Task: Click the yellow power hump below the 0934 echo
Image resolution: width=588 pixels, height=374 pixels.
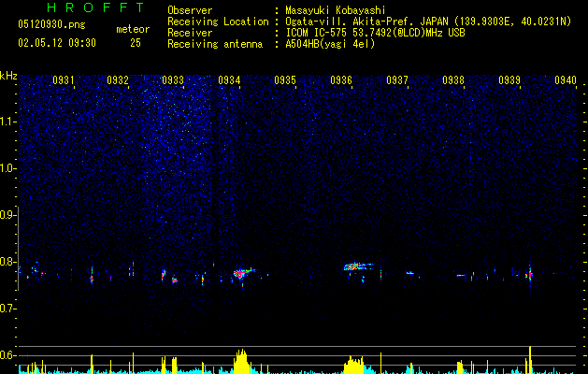Action: click(242, 362)
